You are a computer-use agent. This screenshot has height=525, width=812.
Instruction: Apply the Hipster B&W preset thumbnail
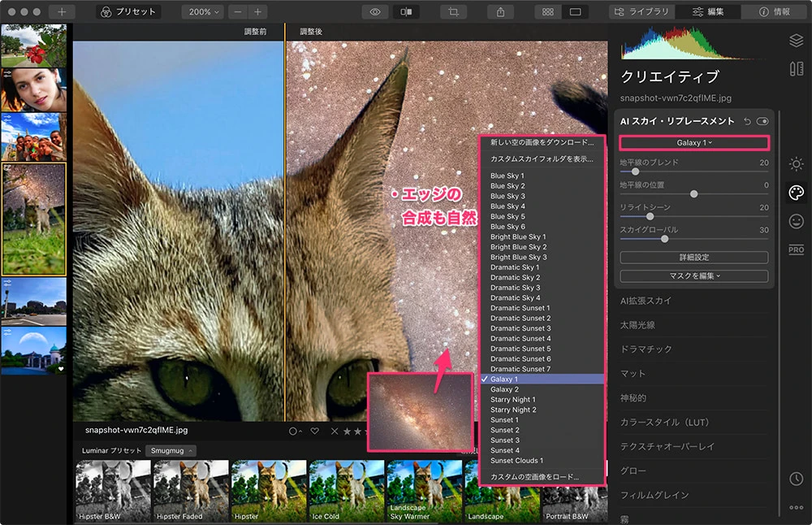point(113,491)
